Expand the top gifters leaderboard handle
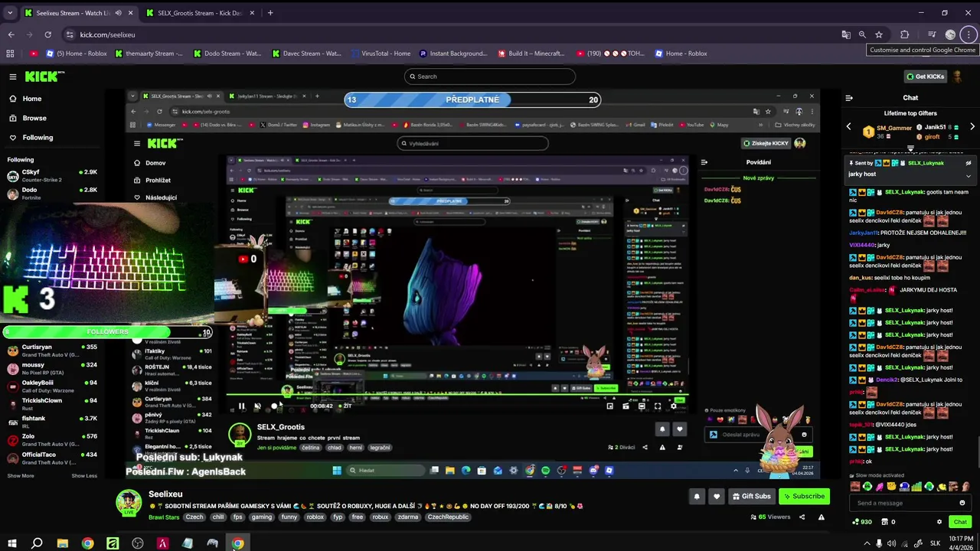 [x=910, y=148]
